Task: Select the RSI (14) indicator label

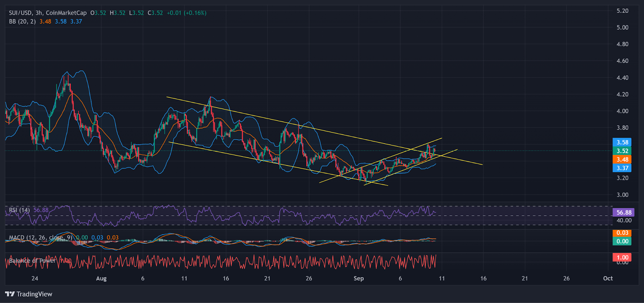Action: 19,210
